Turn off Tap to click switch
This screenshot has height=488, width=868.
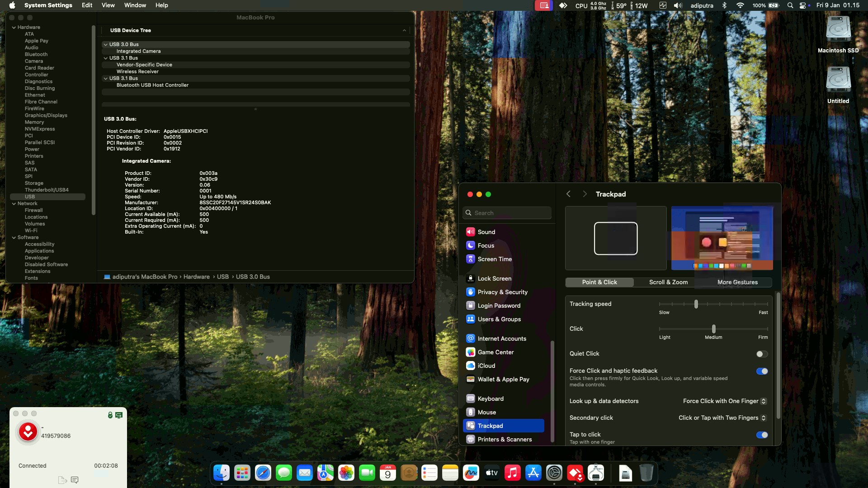(x=762, y=435)
